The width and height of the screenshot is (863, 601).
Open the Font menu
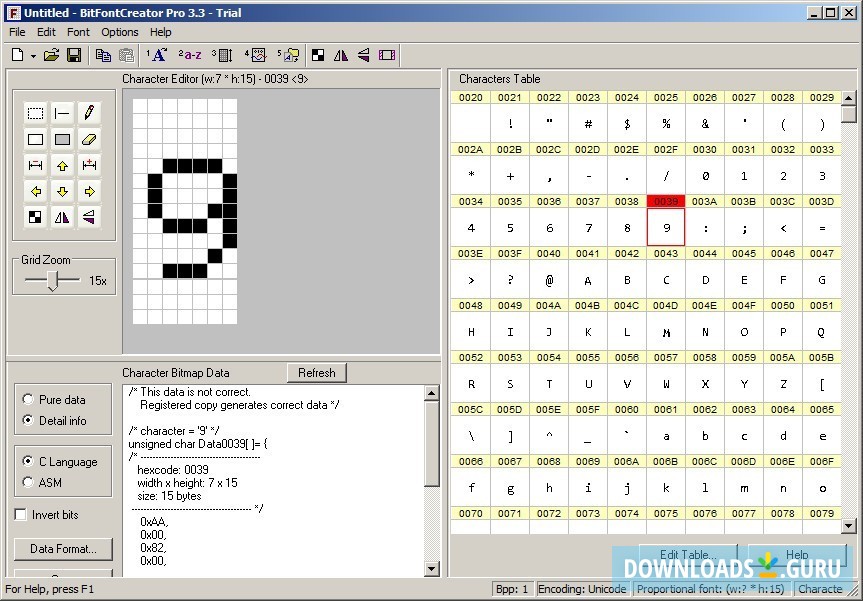click(78, 32)
